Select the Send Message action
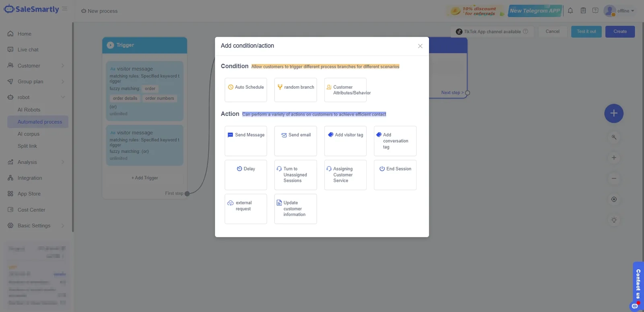 coord(246,141)
